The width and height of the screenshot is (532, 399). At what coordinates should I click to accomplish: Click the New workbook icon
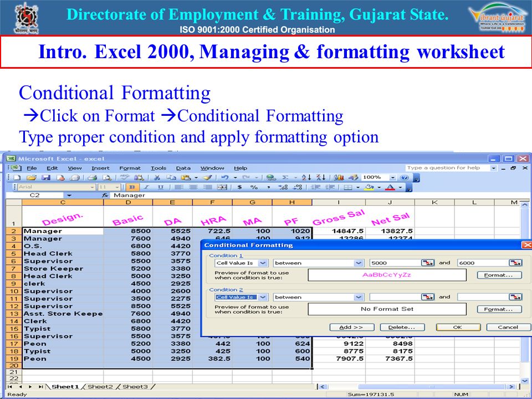pos(17,177)
